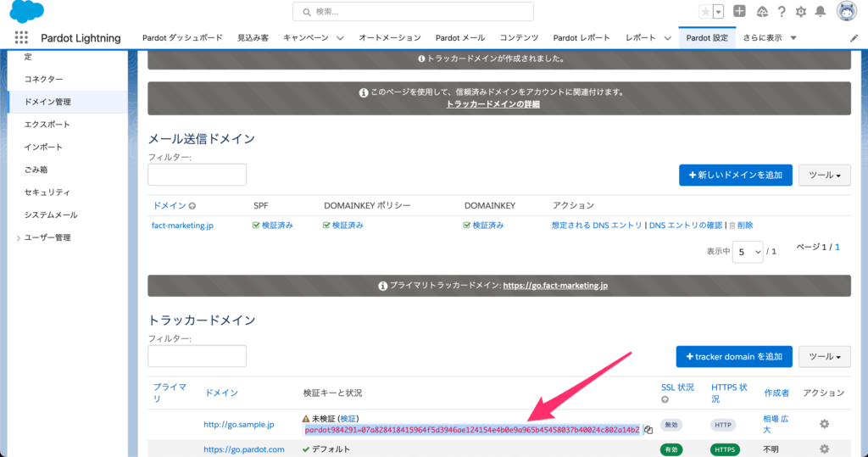Focus the global 検索 search box

[413, 12]
